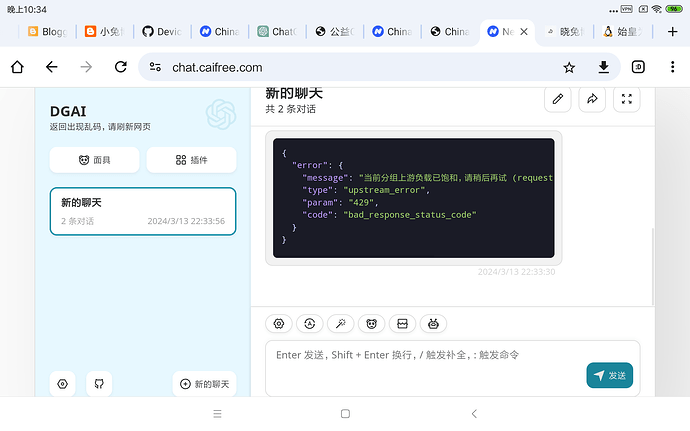
Task: Open browser three-dot menu
Action: [672, 67]
